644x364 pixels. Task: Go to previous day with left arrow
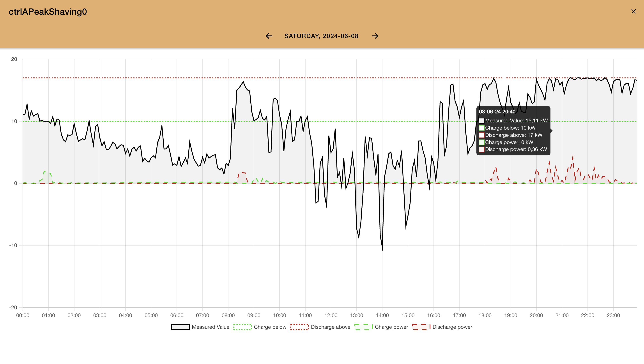tap(269, 36)
